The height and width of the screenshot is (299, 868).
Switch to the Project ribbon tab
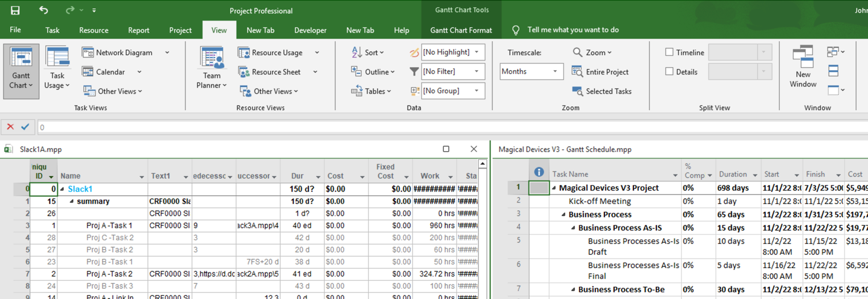click(180, 30)
